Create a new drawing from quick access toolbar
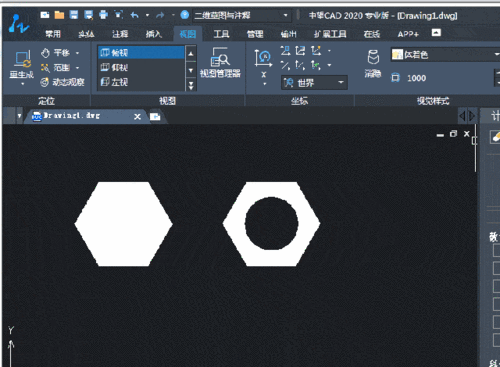The height and width of the screenshot is (367, 500). (45, 15)
